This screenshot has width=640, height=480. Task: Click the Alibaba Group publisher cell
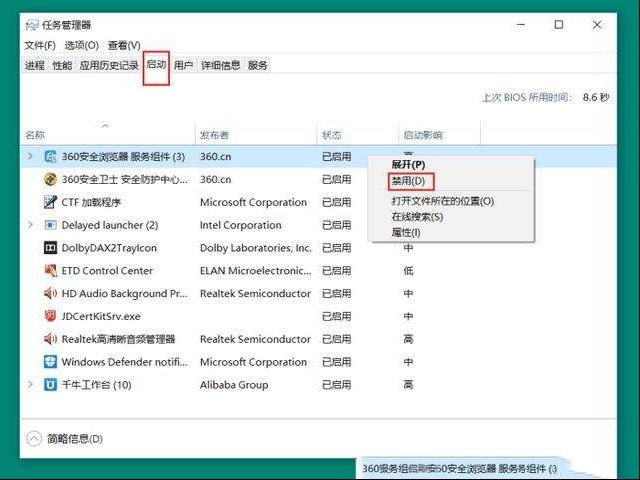[x=234, y=385]
